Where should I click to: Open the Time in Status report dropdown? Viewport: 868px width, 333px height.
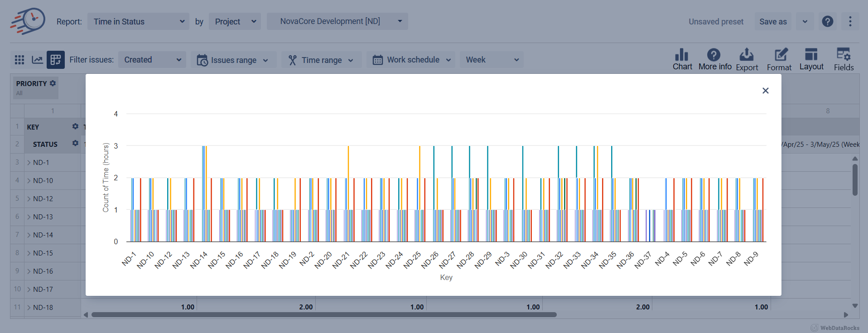pyautogui.click(x=138, y=22)
